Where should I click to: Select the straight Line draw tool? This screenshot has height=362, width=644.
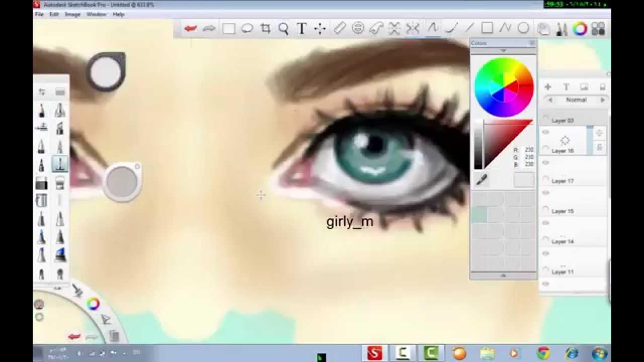[469, 29]
